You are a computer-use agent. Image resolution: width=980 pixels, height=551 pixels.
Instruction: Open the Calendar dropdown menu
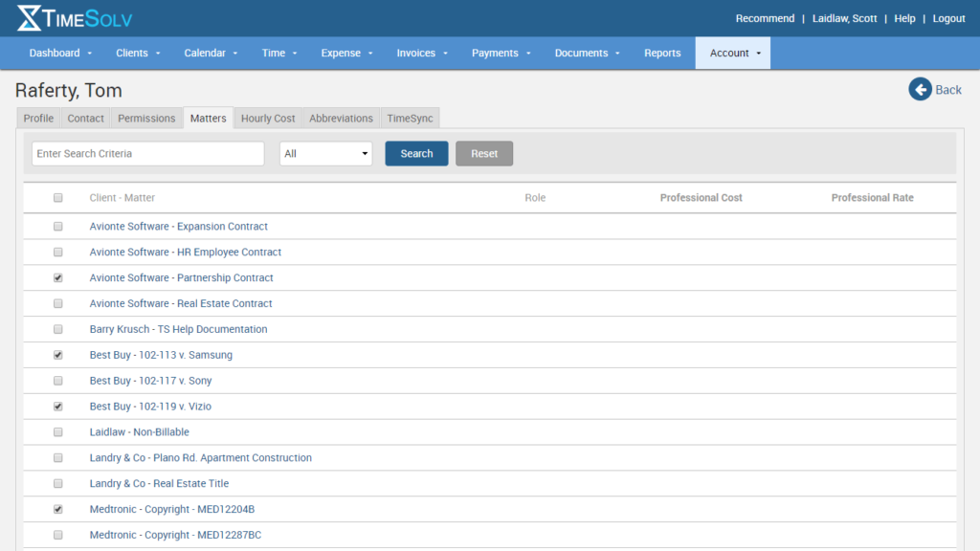coord(211,54)
